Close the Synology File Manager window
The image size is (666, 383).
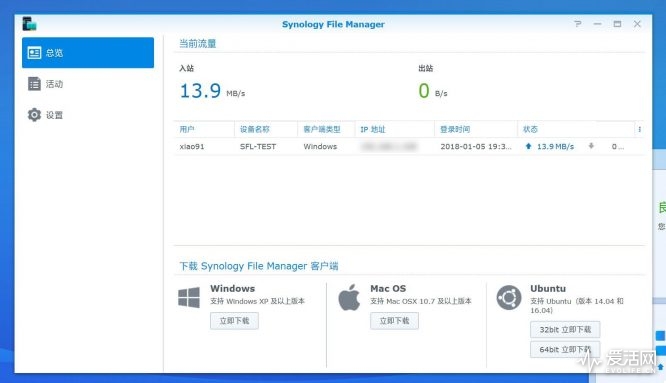point(637,24)
